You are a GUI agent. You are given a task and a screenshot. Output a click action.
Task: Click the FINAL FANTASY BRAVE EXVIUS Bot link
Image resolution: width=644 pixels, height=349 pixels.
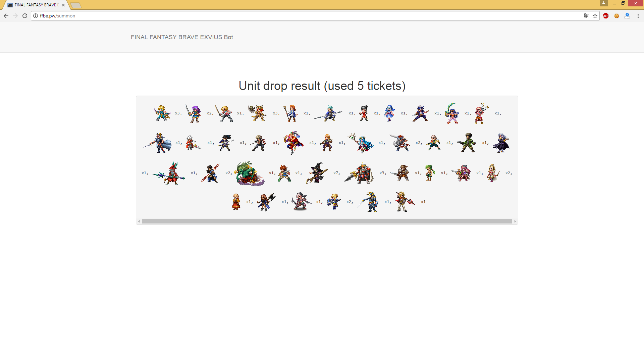pyautogui.click(x=182, y=37)
